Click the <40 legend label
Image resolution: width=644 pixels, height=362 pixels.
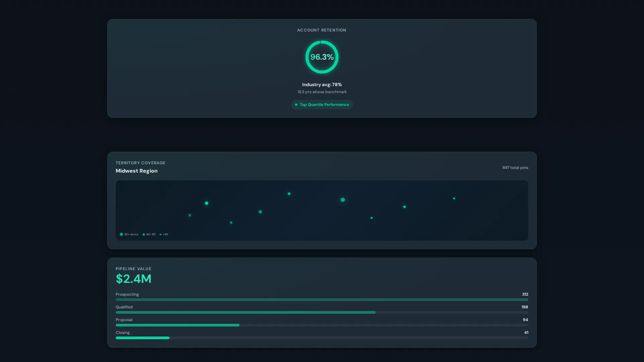tap(165, 234)
